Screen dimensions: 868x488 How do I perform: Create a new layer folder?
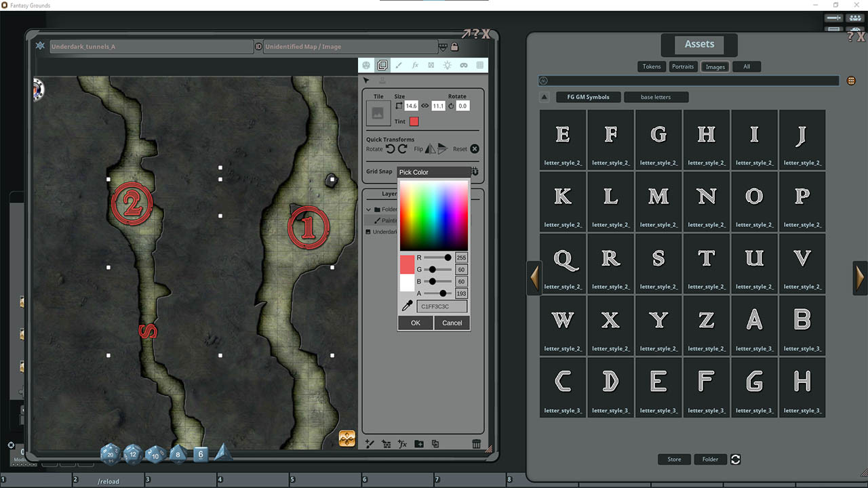point(419,444)
